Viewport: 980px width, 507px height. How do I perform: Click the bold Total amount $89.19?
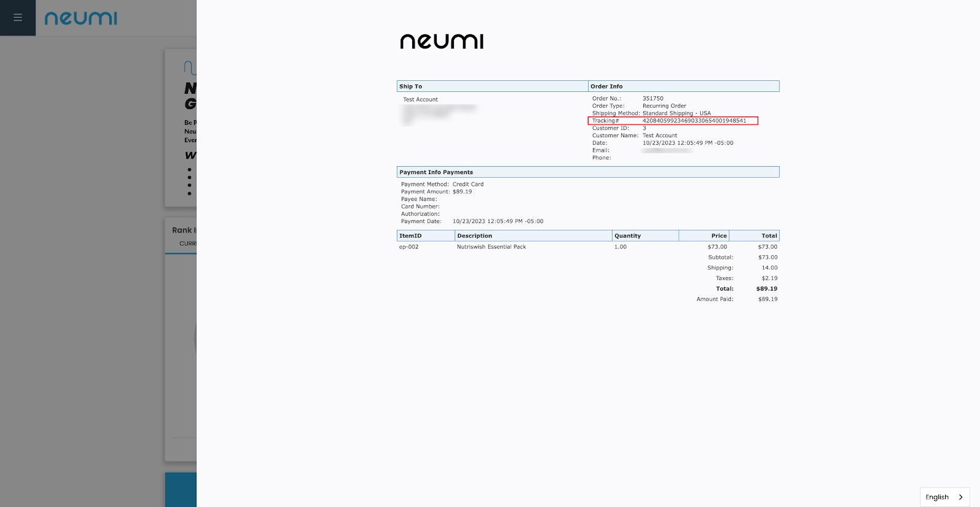pyautogui.click(x=766, y=289)
